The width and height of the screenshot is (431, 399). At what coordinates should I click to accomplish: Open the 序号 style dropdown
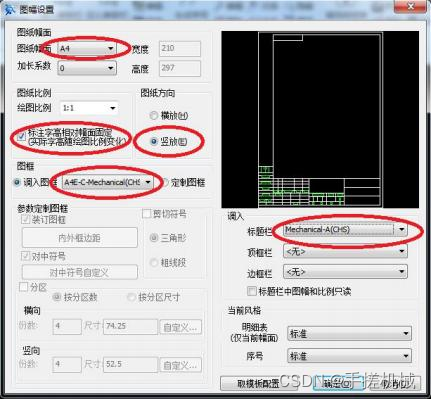pos(349,356)
